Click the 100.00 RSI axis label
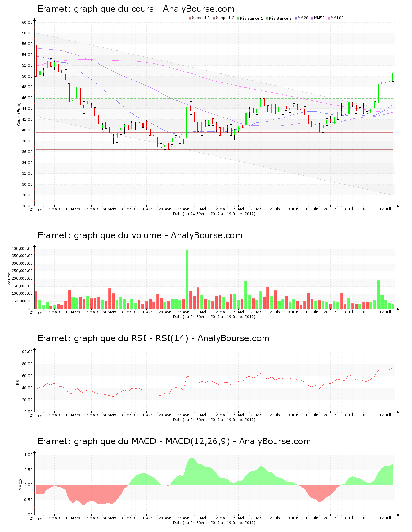 click(26, 352)
